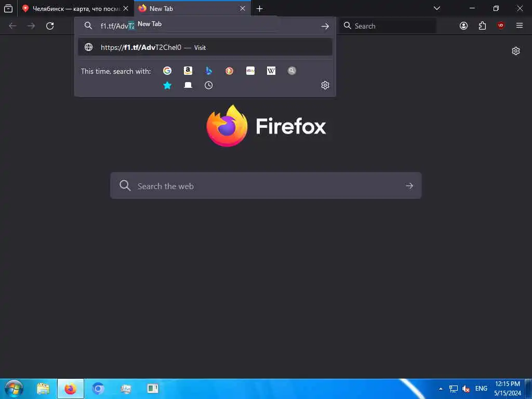
Task: Change ENG input language indicator
Action: point(481,389)
